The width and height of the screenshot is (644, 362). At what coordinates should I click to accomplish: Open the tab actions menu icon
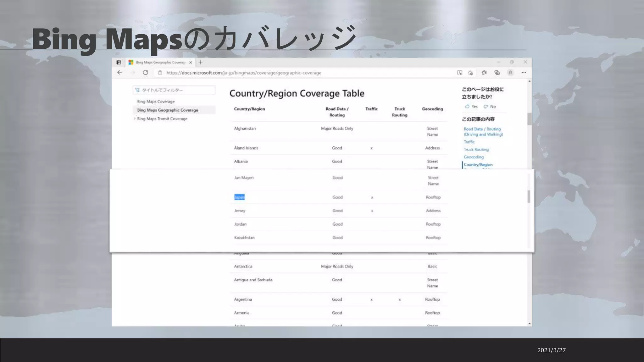(x=119, y=62)
